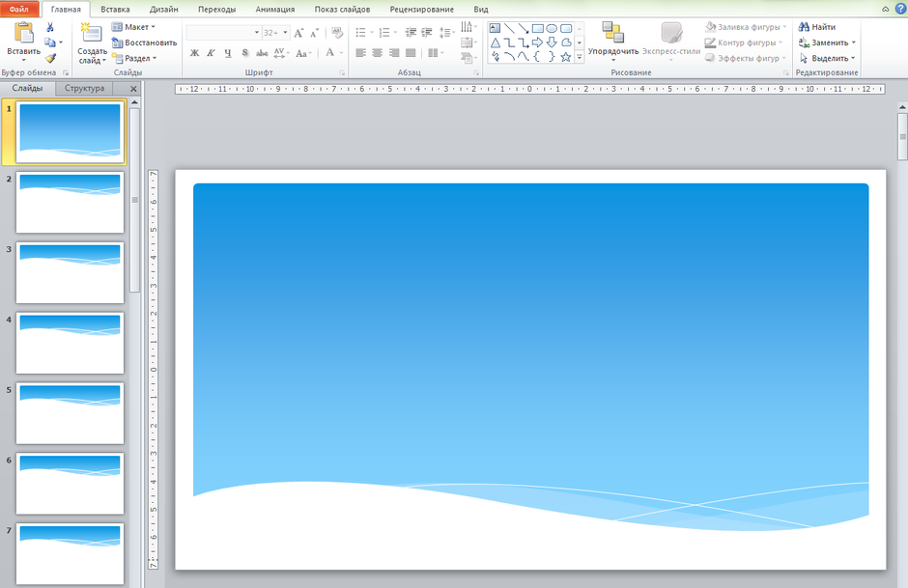This screenshot has height=588, width=908.
Task: Click the Increase font size icon
Action: (x=298, y=33)
